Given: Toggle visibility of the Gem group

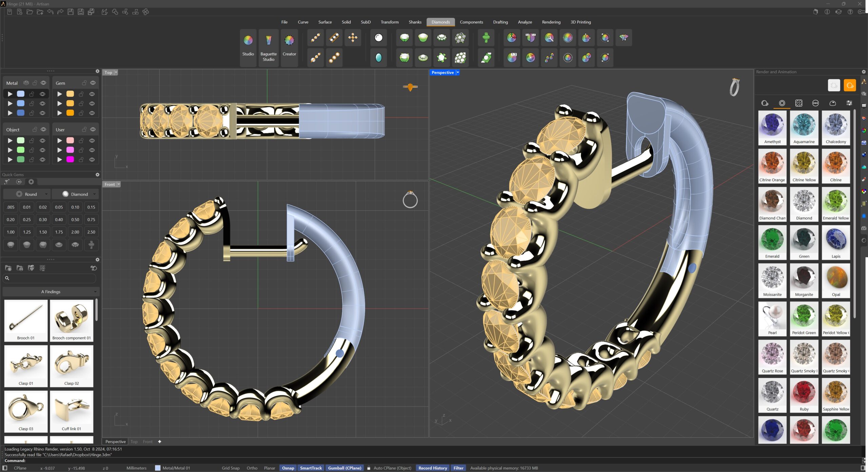Looking at the screenshot, I should click(93, 83).
